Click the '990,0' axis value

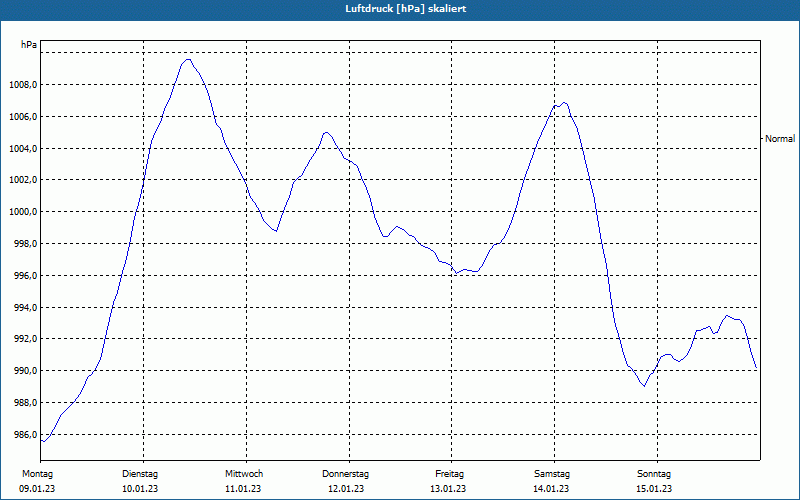pyautogui.click(x=25, y=371)
